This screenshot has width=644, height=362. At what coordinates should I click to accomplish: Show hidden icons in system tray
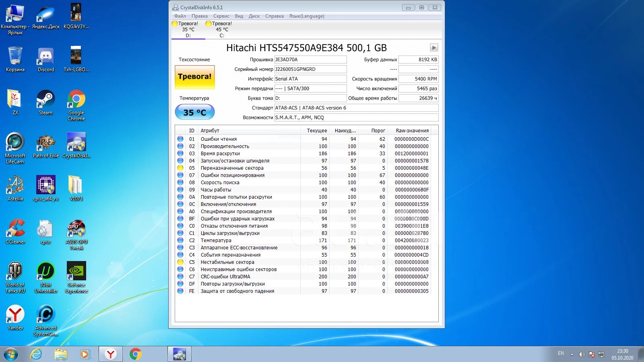(x=572, y=354)
